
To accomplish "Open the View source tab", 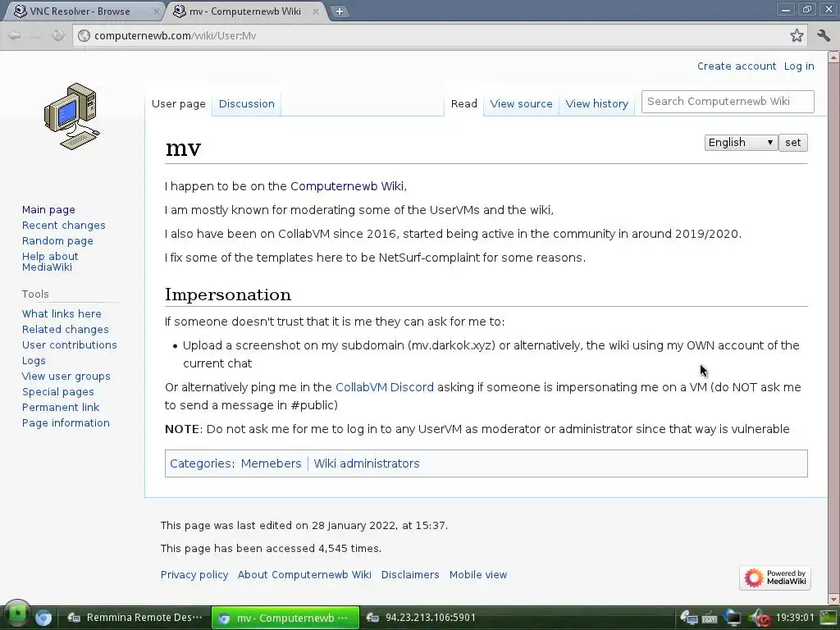I will tap(521, 104).
